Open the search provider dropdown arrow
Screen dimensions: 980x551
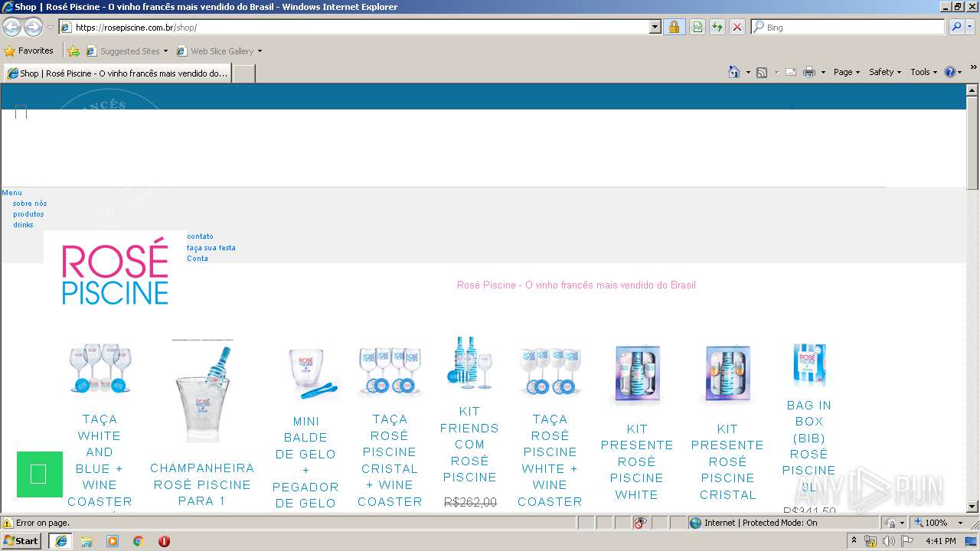tap(971, 28)
